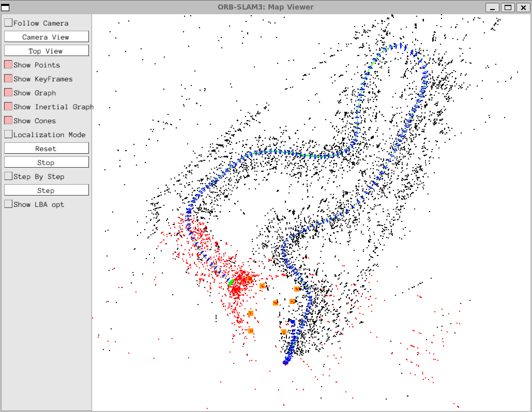Image resolution: width=532 pixels, height=412 pixels.
Task: Click the Stop button
Action: click(x=46, y=162)
